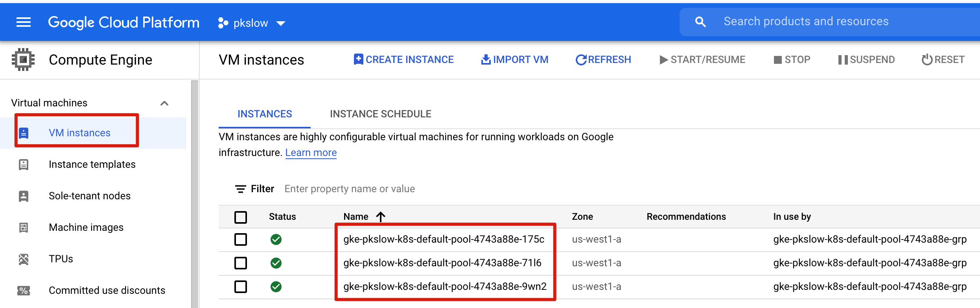Toggle the select-all instances checkbox

pos(241,217)
